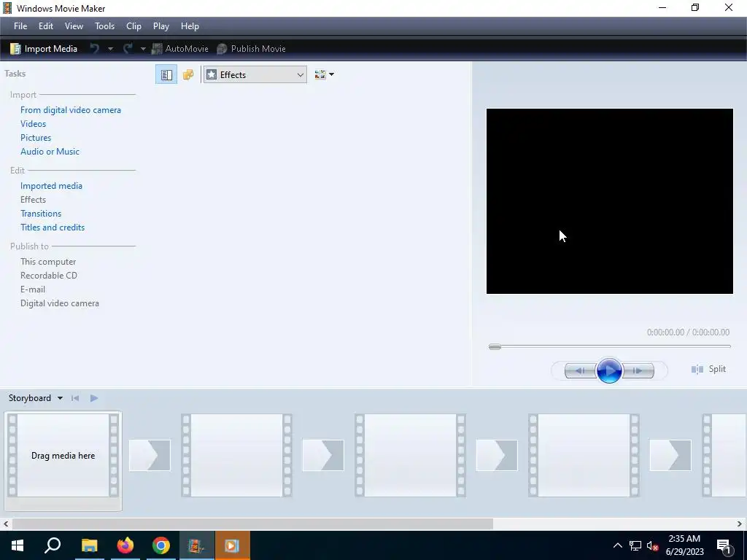Launch Firefox from the taskbar
The width and height of the screenshot is (747, 560).
point(125,545)
